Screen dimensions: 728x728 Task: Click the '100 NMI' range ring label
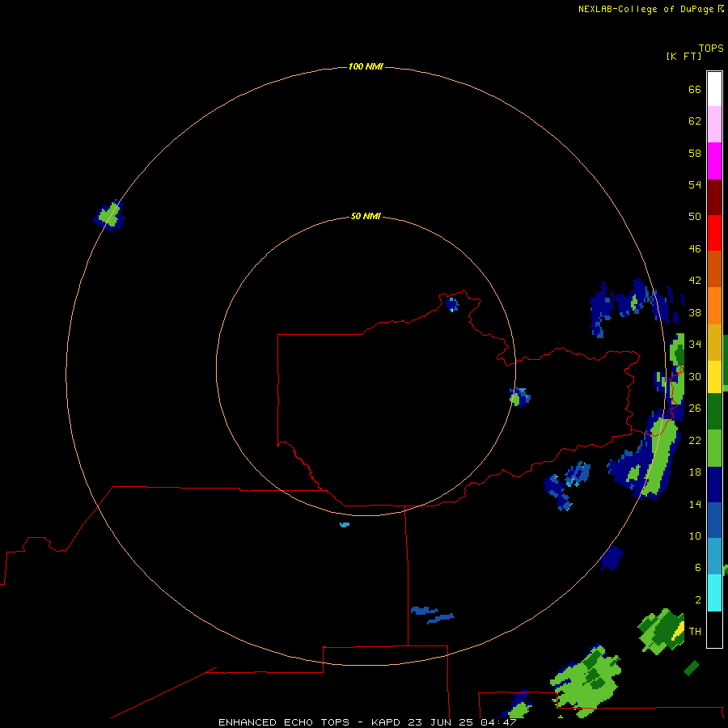click(x=366, y=66)
